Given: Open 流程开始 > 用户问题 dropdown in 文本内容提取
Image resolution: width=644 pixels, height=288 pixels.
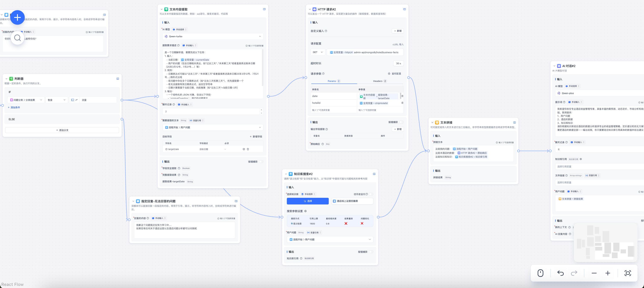Looking at the screenshot, I should pyautogui.click(x=213, y=127).
